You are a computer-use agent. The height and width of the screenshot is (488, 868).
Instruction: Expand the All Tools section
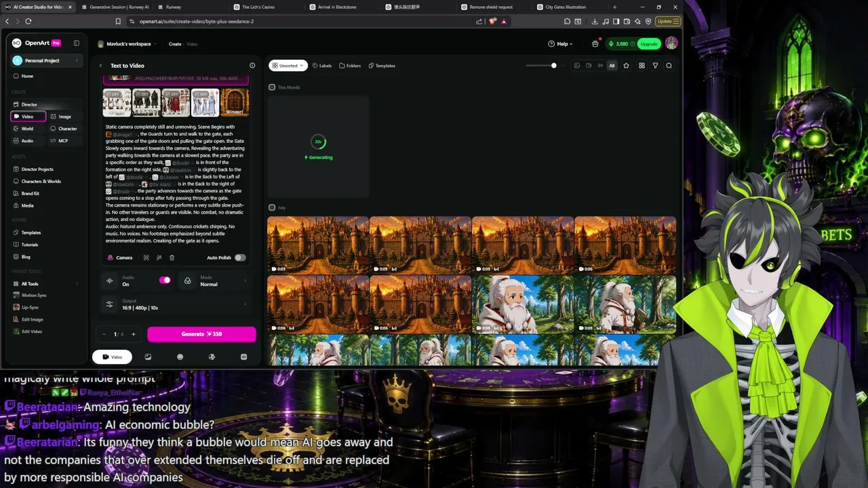click(46, 284)
